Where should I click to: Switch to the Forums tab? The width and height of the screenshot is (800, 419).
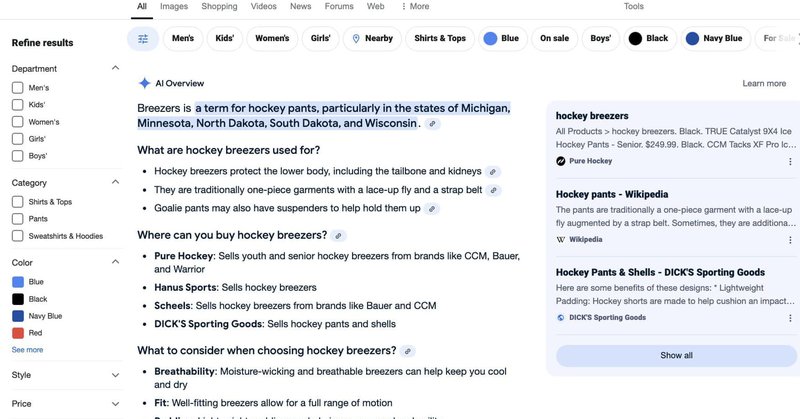pyautogui.click(x=339, y=6)
